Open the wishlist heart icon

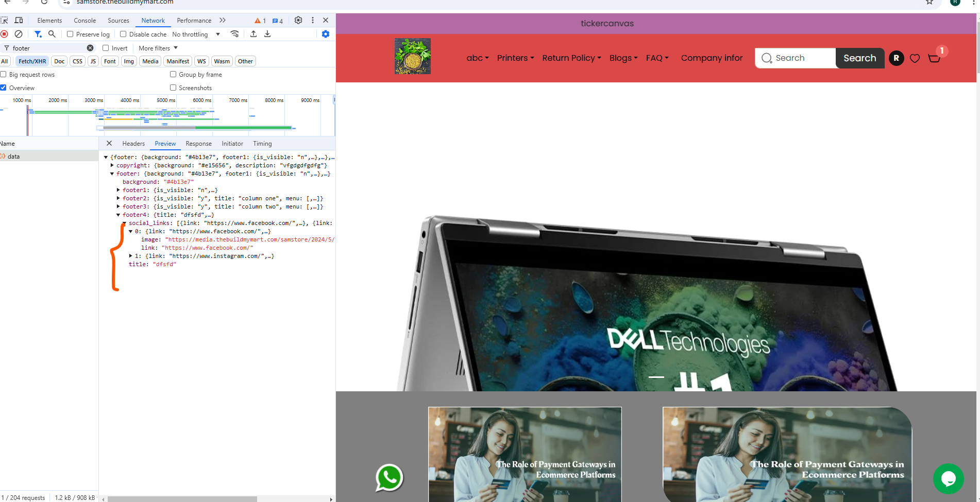click(915, 58)
